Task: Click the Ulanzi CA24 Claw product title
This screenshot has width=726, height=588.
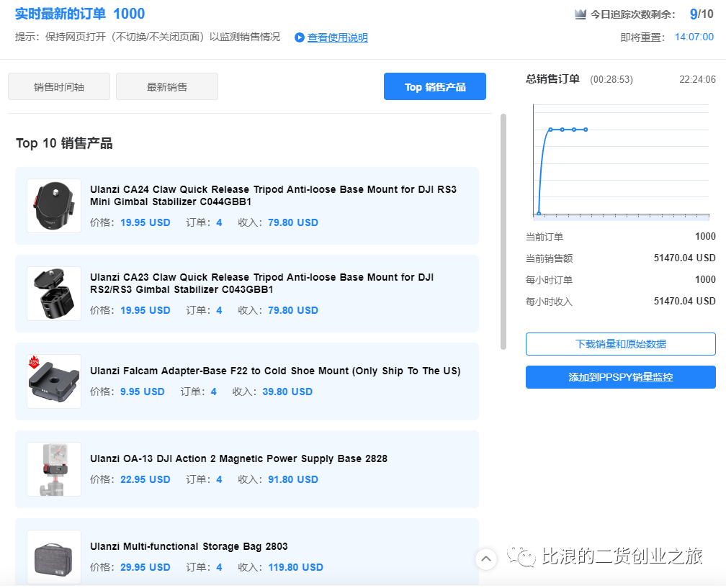Action: (x=273, y=195)
